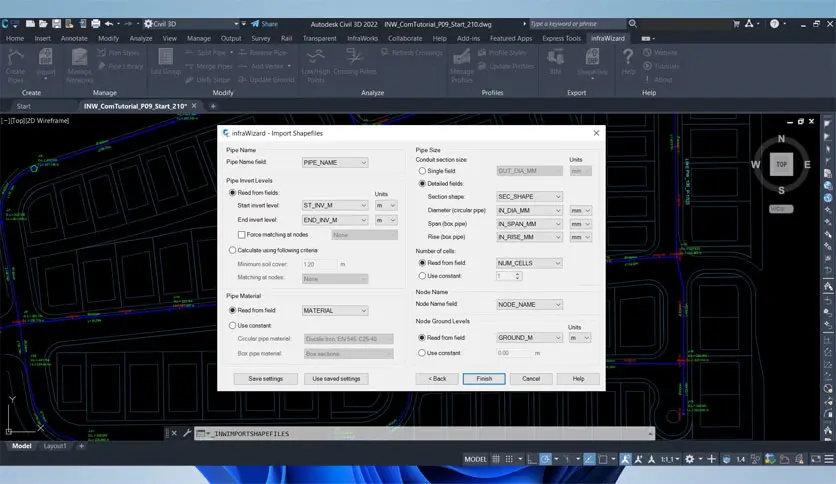
Task: Open Manage Networks in the ribbon
Action: [79, 65]
